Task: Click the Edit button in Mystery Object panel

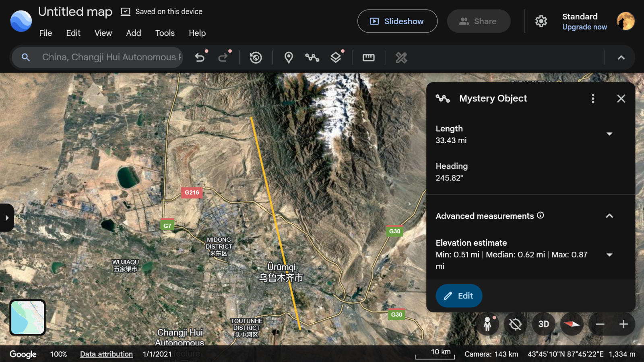Action: coord(459,296)
